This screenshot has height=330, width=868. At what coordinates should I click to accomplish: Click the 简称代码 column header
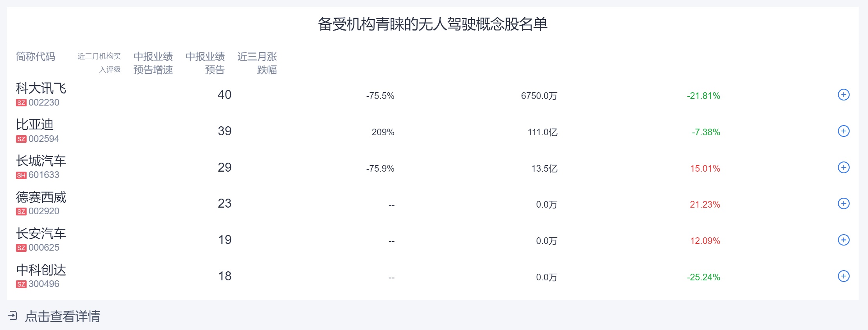click(x=36, y=57)
